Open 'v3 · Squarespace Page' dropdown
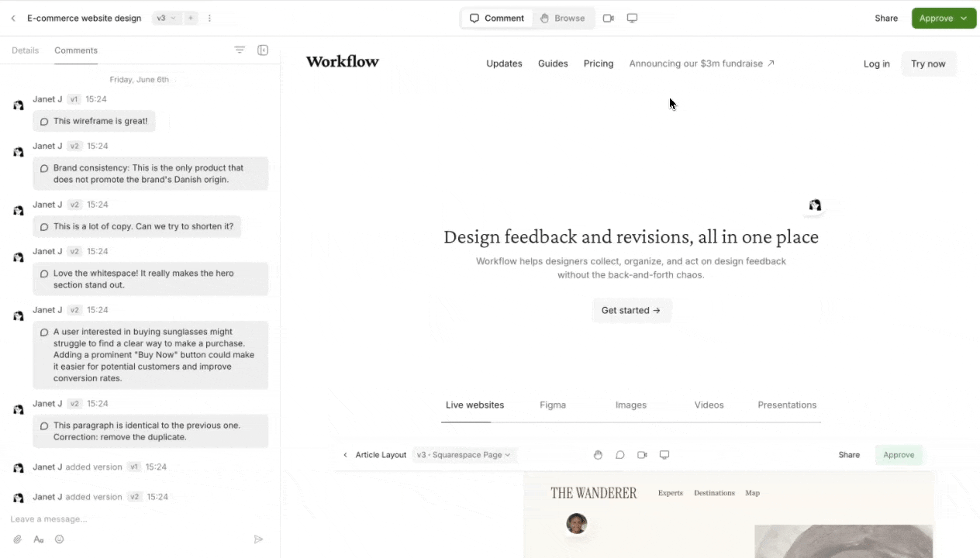The width and height of the screenshot is (980, 558). point(464,455)
